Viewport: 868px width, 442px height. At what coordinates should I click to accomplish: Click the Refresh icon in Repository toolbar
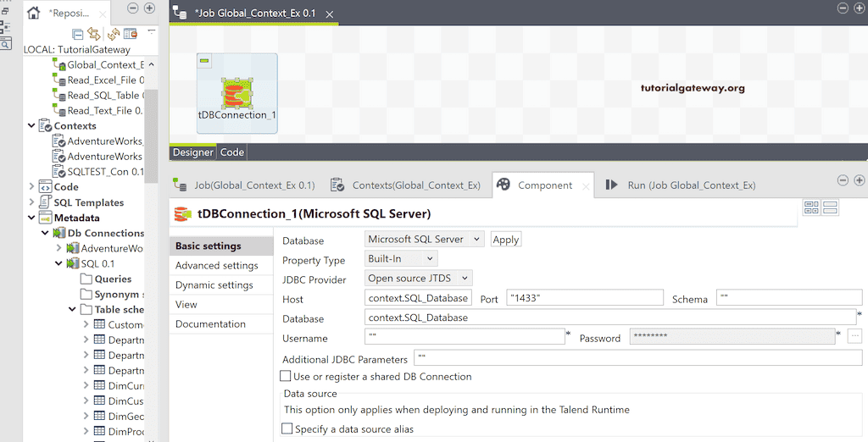pos(114,35)
